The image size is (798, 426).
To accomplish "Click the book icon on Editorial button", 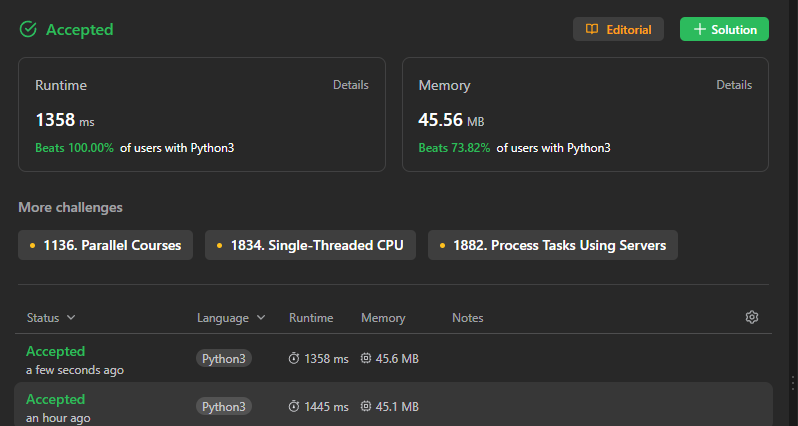I will (x=592, y=30).
